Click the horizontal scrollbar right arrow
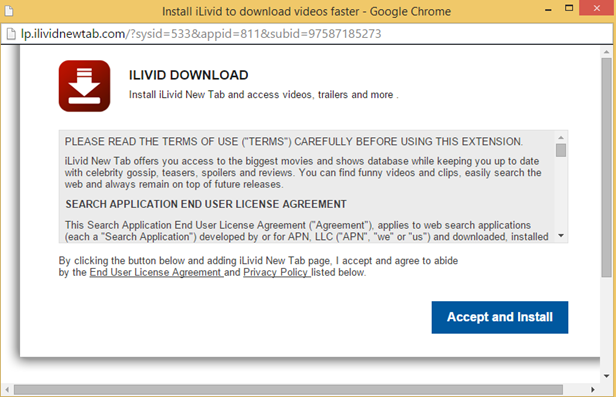The width and height of the screenshot is (616, 397). click(x=592, y=390)
